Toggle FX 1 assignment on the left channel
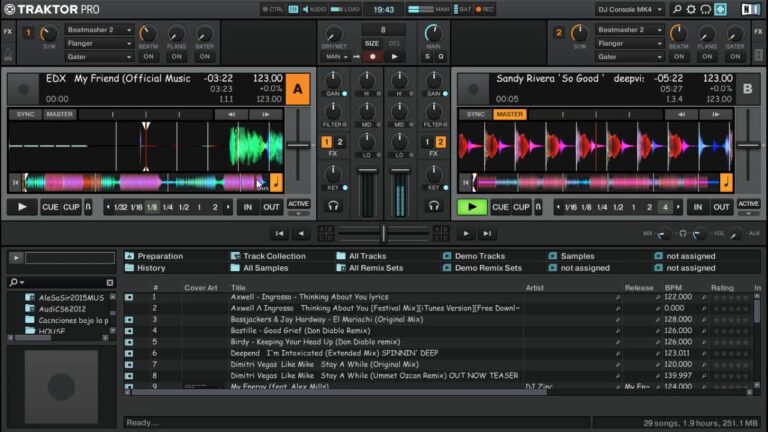 tap(326, 142)
